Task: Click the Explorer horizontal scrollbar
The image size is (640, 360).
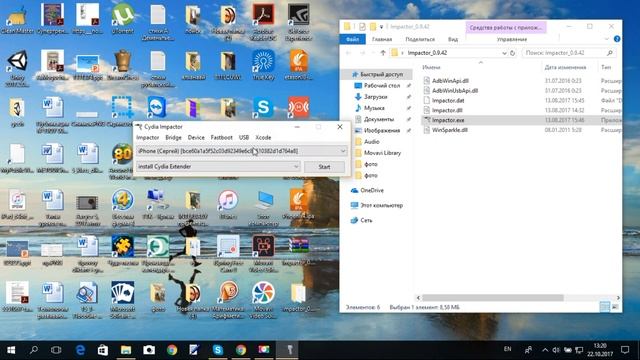Action: 493,298
